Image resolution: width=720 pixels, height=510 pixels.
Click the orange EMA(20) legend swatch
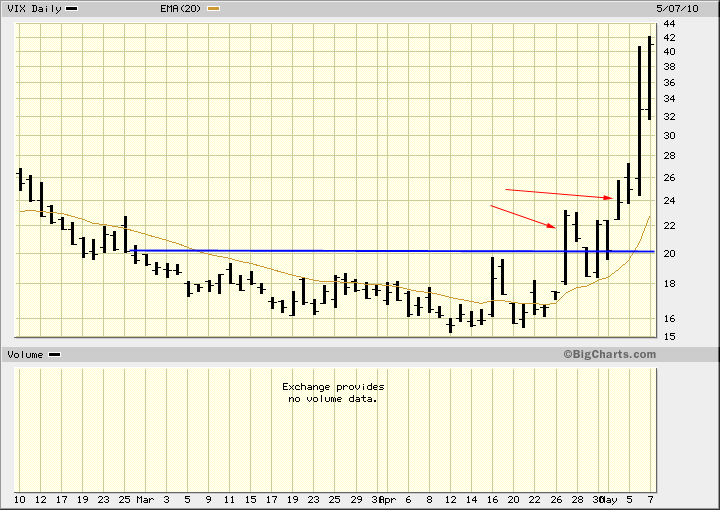coord(211,8)
